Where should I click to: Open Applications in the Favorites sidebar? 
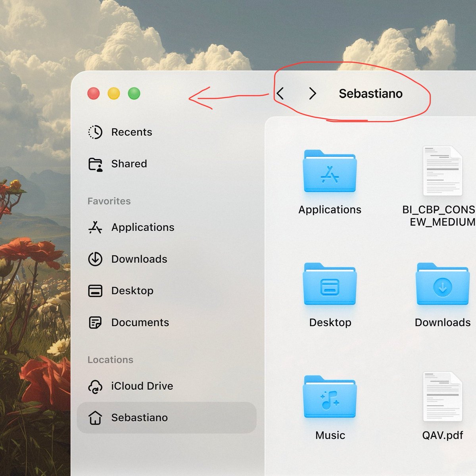click(167, 227)
